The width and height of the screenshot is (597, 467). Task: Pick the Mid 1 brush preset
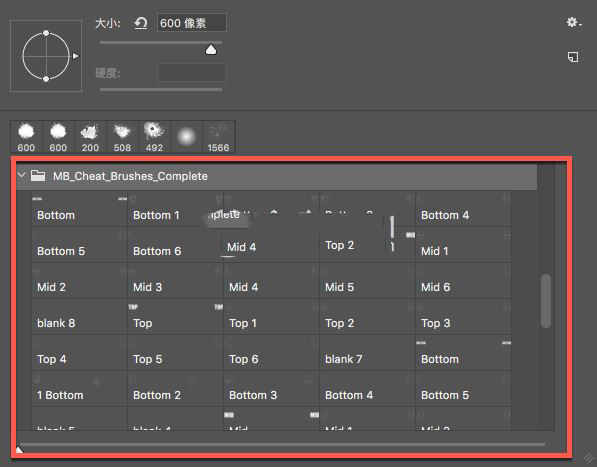click(x=463, y=245)
